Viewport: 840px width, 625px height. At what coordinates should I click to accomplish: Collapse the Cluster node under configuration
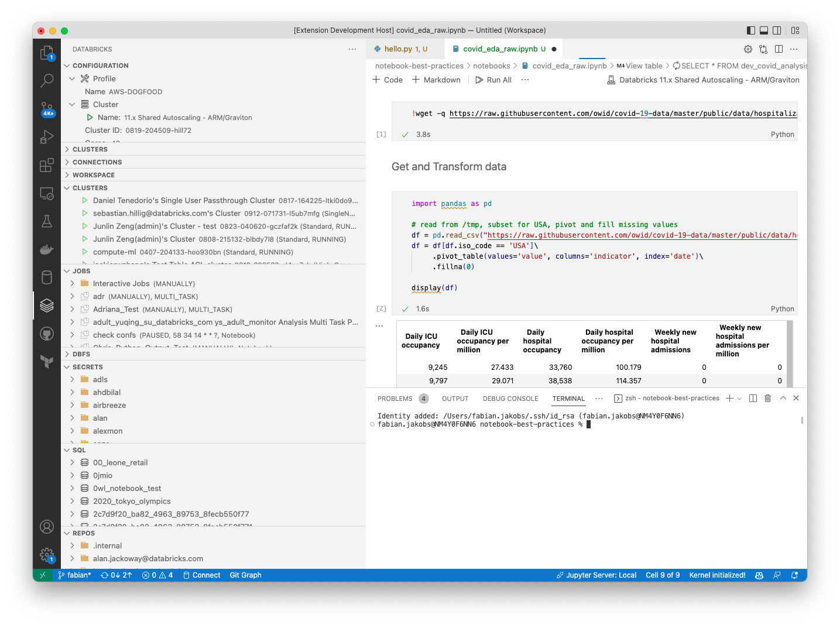click(72, 104)
